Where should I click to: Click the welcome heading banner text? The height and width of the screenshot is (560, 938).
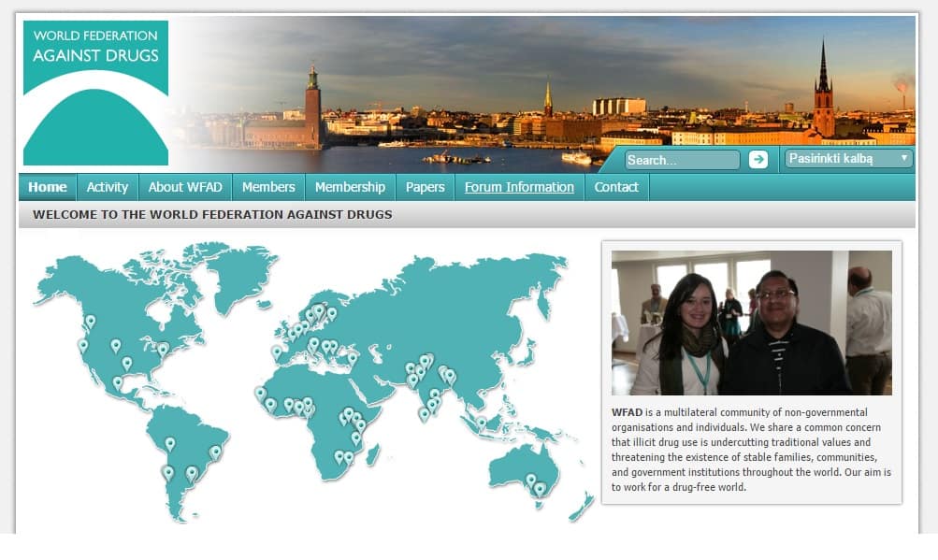click(x=212, y=214)
